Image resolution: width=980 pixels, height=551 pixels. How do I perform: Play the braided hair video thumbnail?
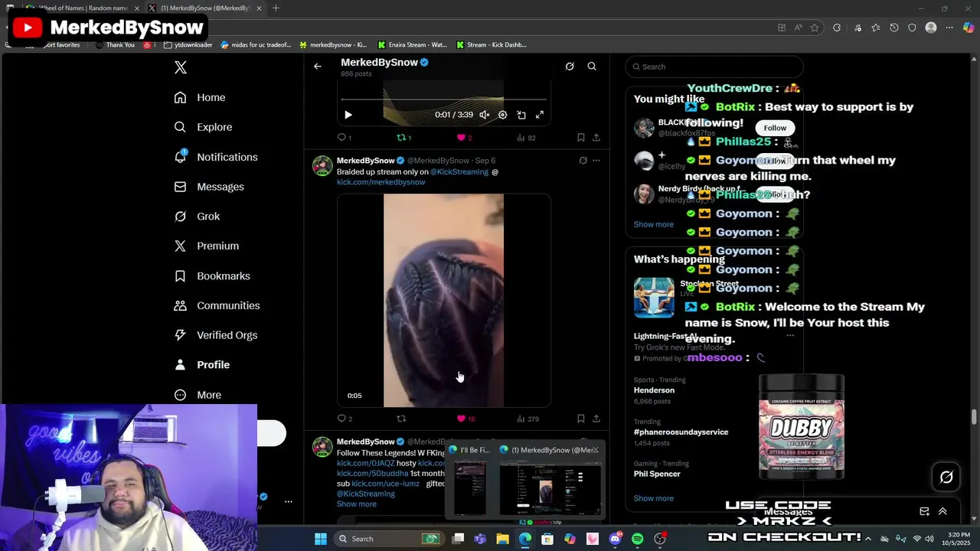click(444, 300)
